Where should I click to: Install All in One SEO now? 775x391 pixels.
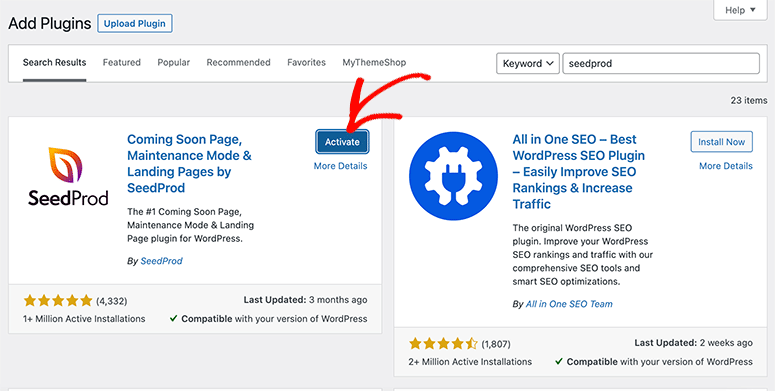(x=721, y=142)
